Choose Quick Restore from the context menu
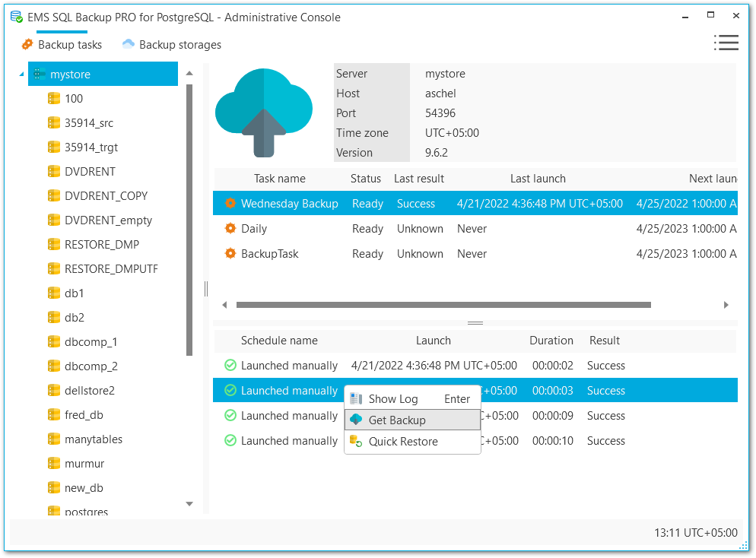Image resolution: width=756 pixels, height=558 pixels. tap(403, 442)
